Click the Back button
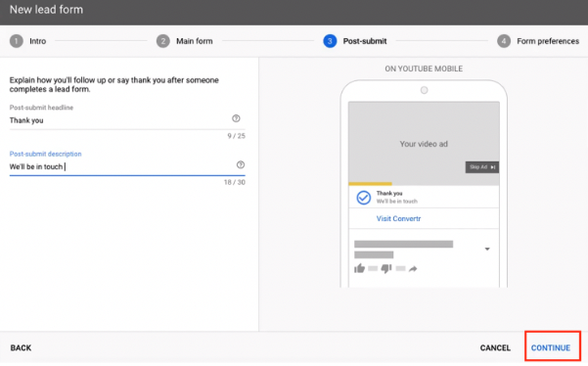 coord(21,348)
